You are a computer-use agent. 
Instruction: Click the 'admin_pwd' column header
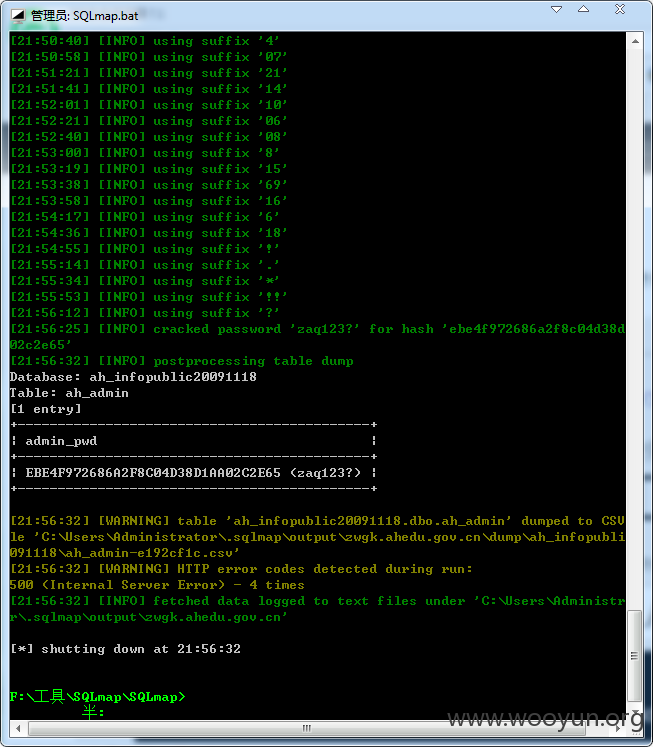coord(61,441)
